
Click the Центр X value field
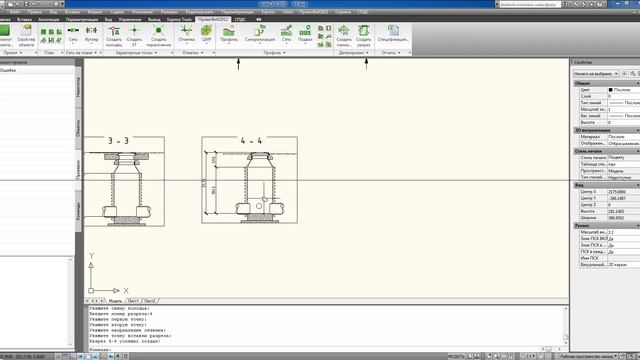624,191
